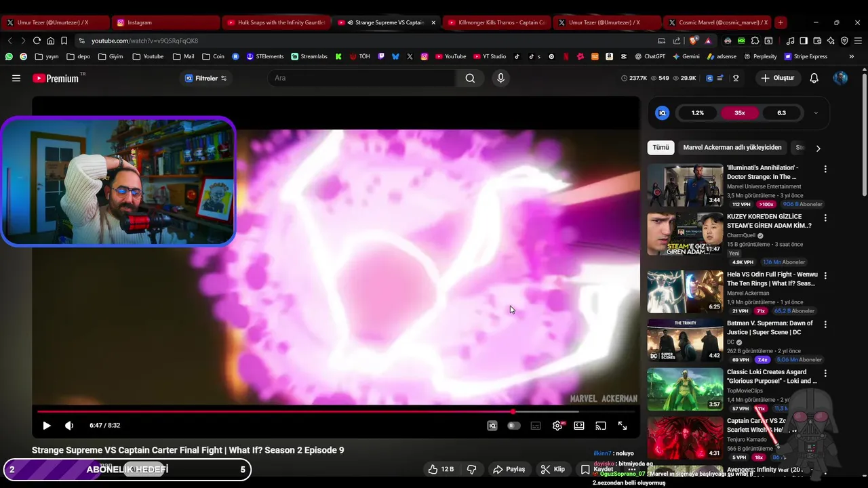Click the Klip scissors button

coord(553,469)
